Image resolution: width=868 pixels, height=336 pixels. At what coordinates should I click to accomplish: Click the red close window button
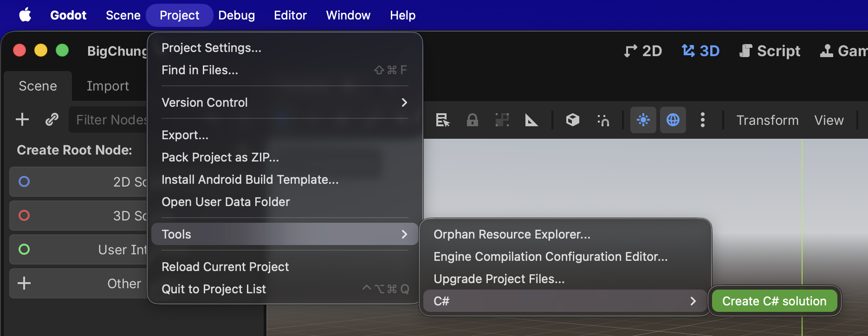pyautogui.click(x=19, y=50)
